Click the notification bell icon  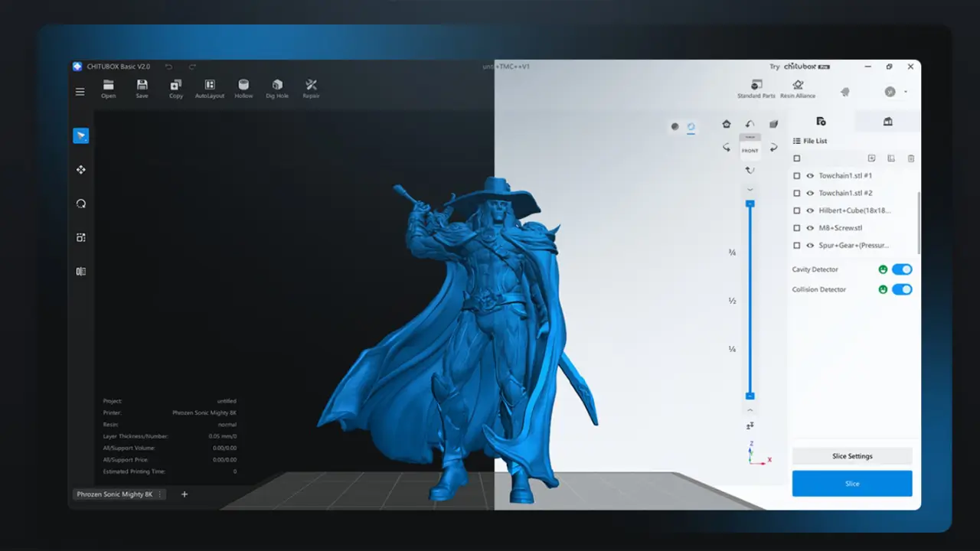845,92
